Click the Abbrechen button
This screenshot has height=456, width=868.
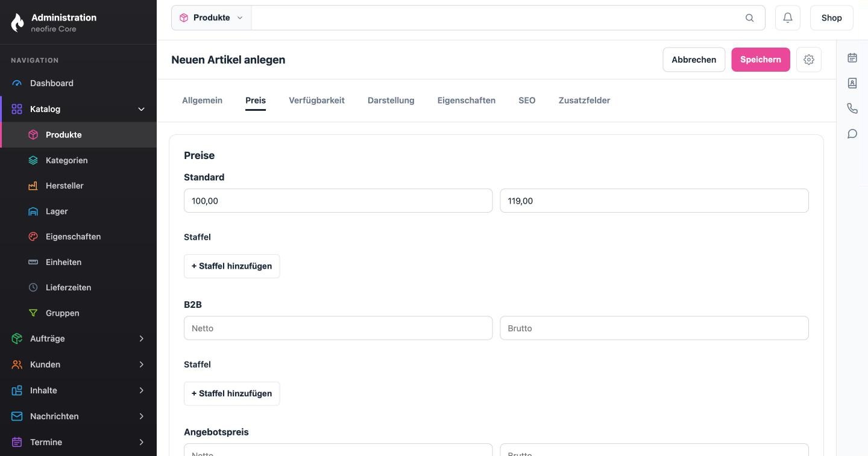point(694,60)
